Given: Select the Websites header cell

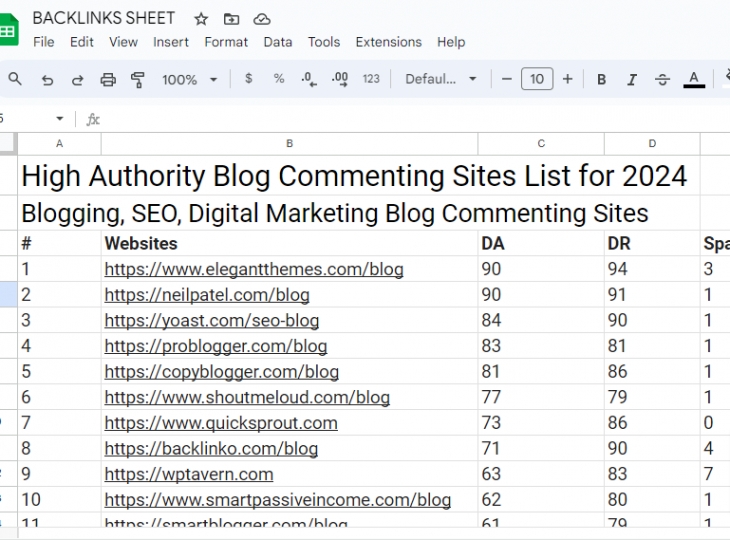Looking at the screenshot, I should tap(290, 243).
